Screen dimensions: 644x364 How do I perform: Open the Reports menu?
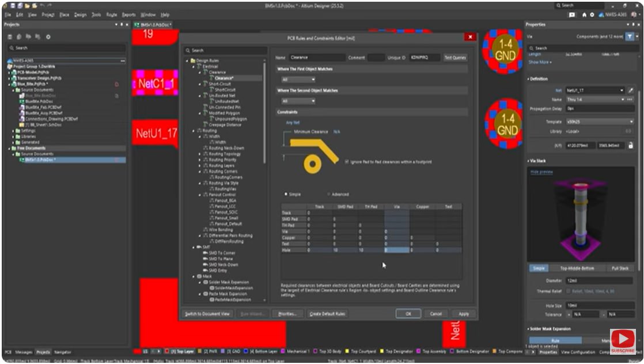pos(128,15)
